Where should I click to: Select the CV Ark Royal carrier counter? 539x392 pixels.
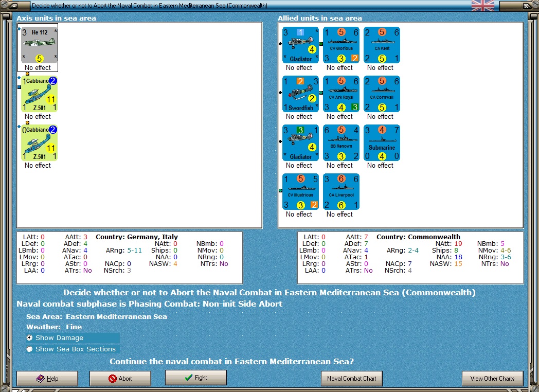coord(341,94)
